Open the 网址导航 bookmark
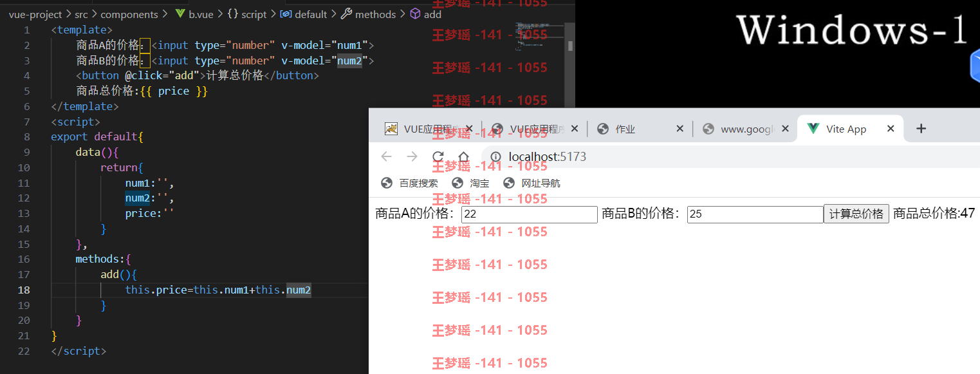 [532, 183]
